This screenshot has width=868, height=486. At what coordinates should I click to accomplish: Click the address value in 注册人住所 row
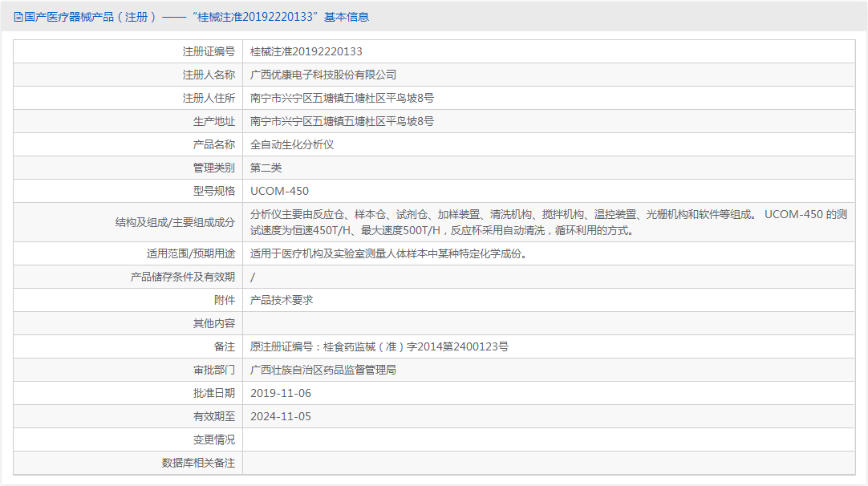point(342,98)
